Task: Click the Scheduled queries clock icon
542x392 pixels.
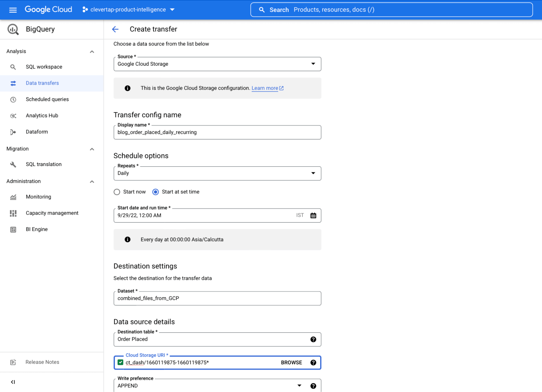Action: click(13, 100)
